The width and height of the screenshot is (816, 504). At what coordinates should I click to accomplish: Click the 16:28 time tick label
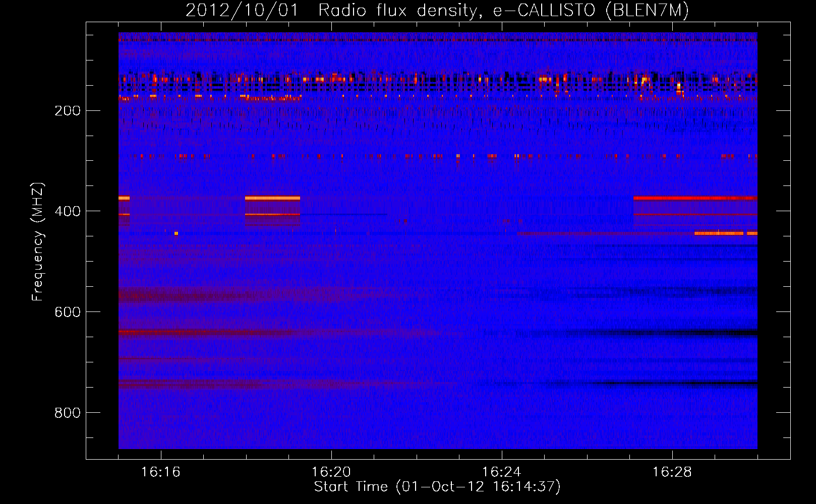[x=672, y=472]
